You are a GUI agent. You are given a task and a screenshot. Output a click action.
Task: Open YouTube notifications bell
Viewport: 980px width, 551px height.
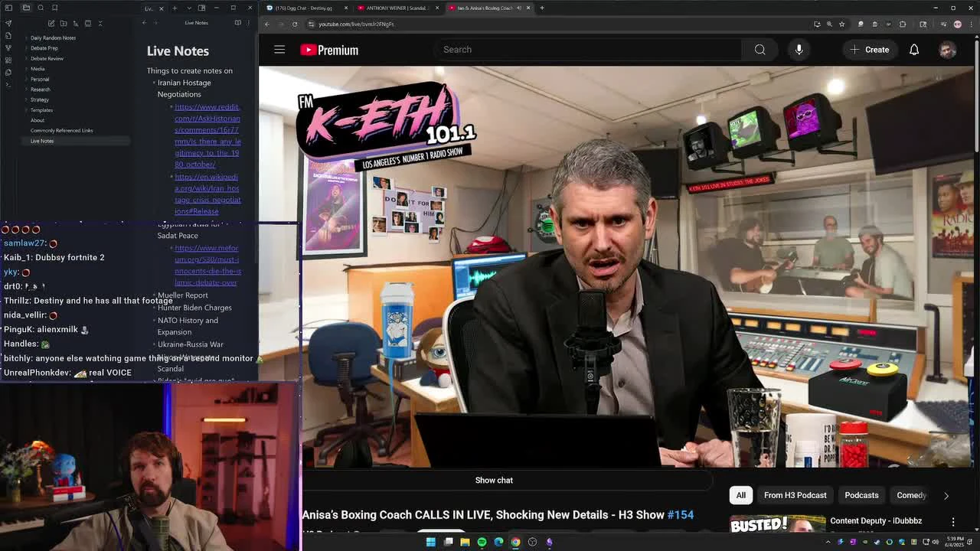[914, 50]
